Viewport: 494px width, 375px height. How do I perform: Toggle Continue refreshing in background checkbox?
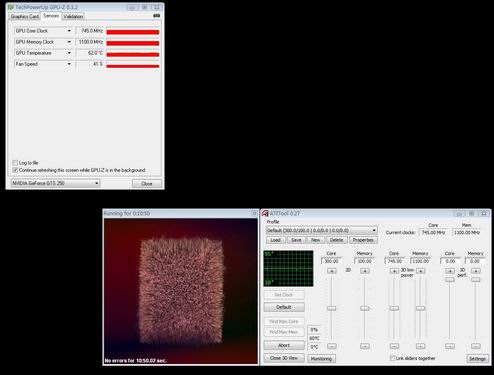pos(15,170)
